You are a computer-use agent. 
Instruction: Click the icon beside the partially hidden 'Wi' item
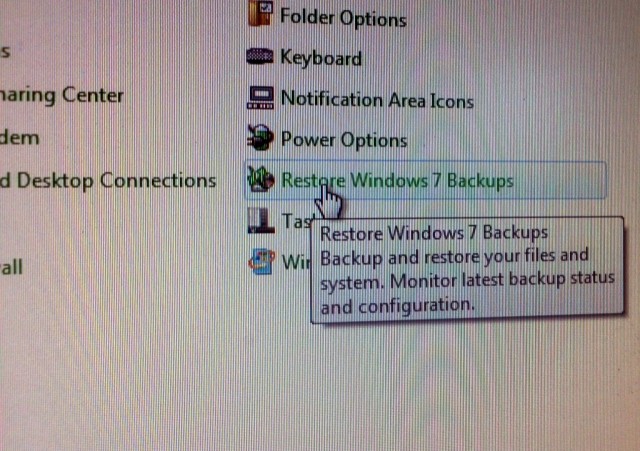261,262
